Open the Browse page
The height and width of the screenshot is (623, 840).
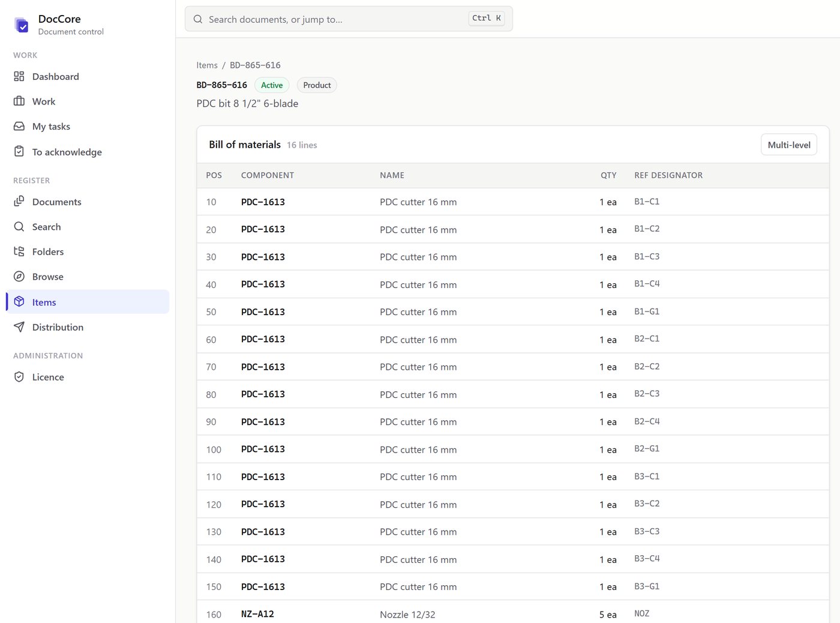pyautogui.click(x=88, y=277)
